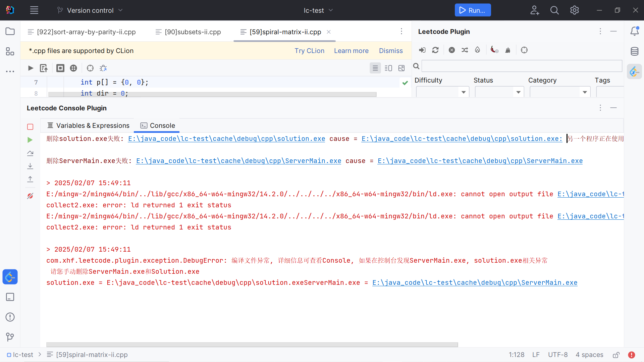The width and height of the screenshot is (644, 362).
Task: Click the step over icon in console
Action: pos(30,153)
